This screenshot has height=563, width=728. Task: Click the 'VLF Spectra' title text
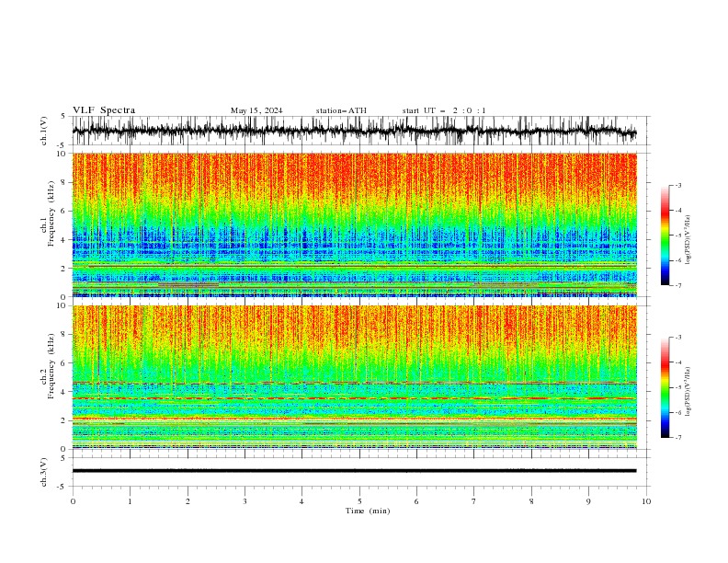[104, 110]
